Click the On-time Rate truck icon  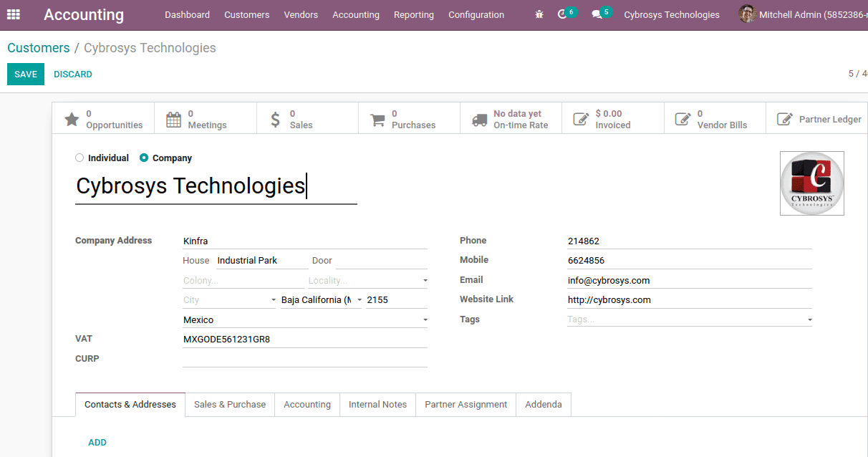tap(480, 120)
